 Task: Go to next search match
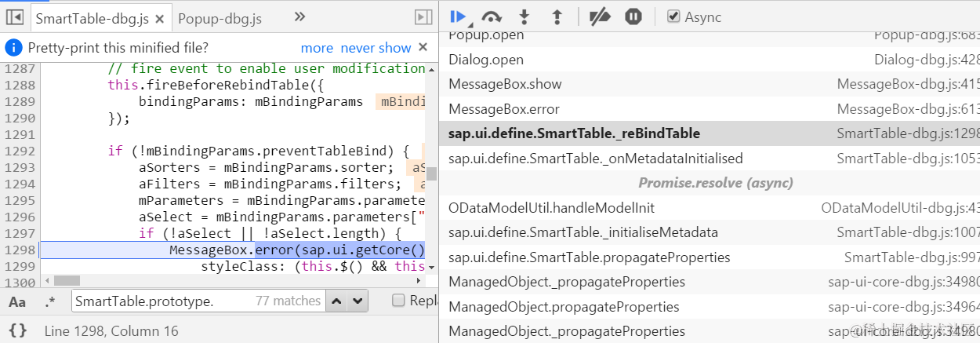(x=358, y=301)
